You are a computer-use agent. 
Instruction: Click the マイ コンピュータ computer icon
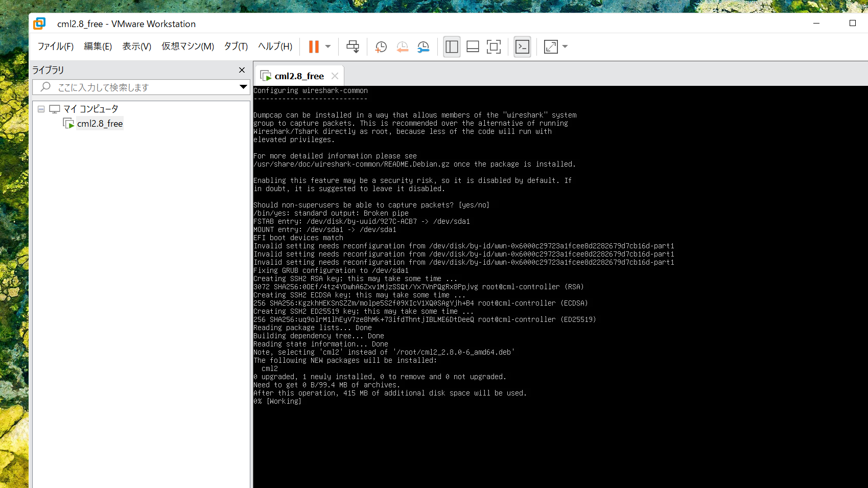[x=55, y=109]
